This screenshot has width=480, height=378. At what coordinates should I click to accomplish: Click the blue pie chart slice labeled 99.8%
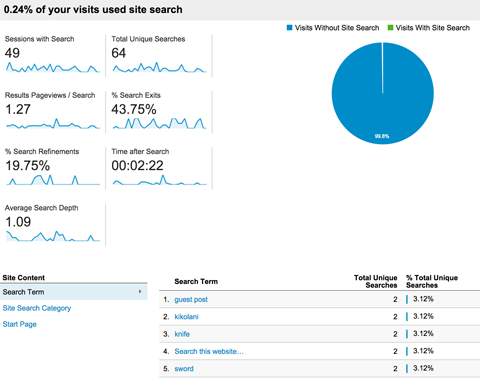pos(383,93)
